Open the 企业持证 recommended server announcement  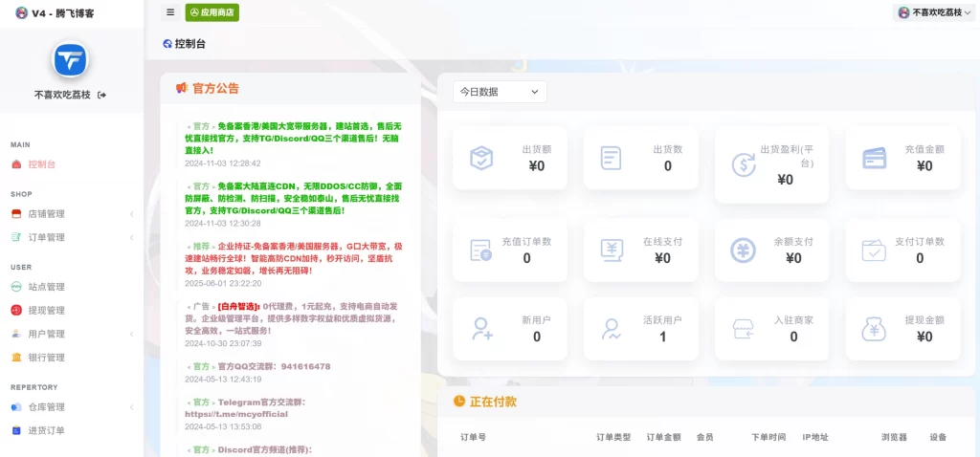pyautogui.click(x=294, y=258)
